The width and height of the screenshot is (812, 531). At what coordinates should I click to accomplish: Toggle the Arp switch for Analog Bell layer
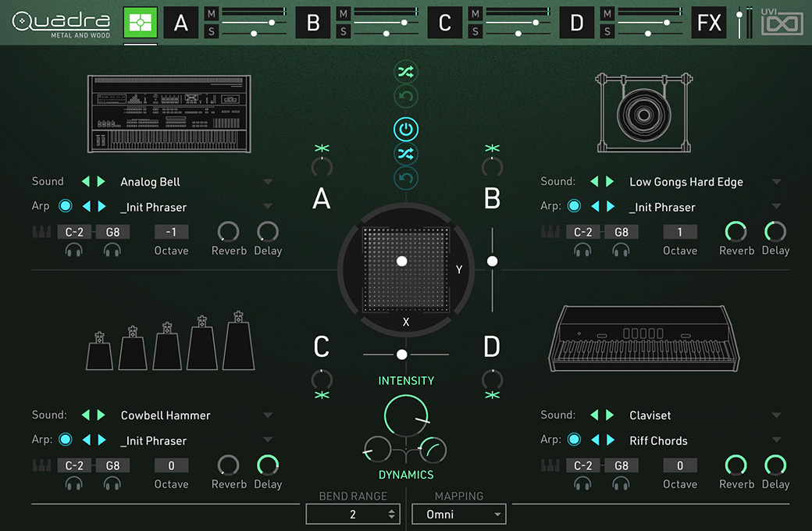66,207
